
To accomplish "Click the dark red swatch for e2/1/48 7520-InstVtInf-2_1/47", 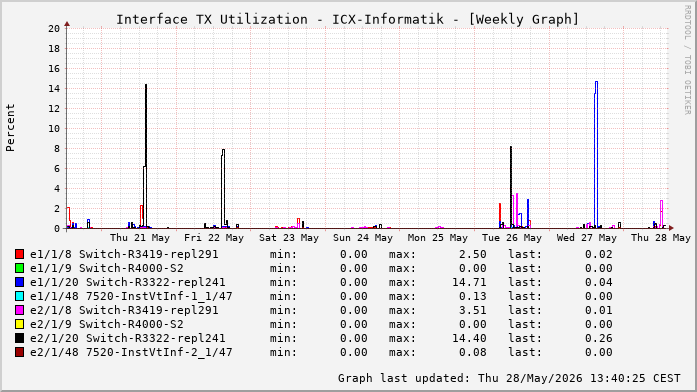I will tap(19, 352).
